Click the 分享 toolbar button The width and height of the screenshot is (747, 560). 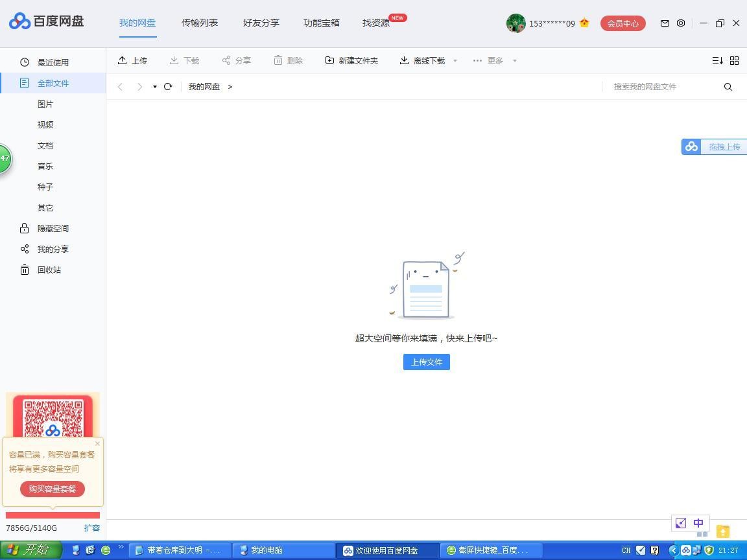coord(236,60)
